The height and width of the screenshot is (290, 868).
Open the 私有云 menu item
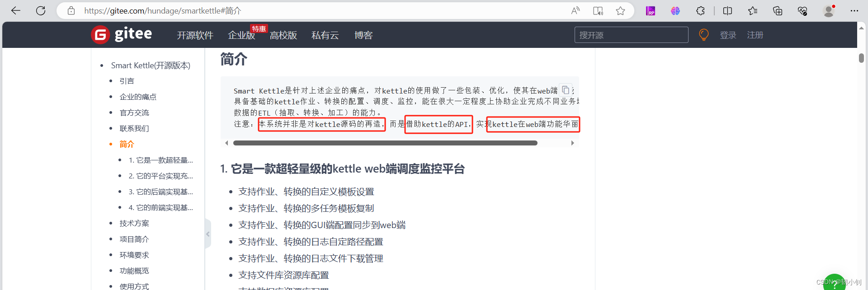(325, 35)
